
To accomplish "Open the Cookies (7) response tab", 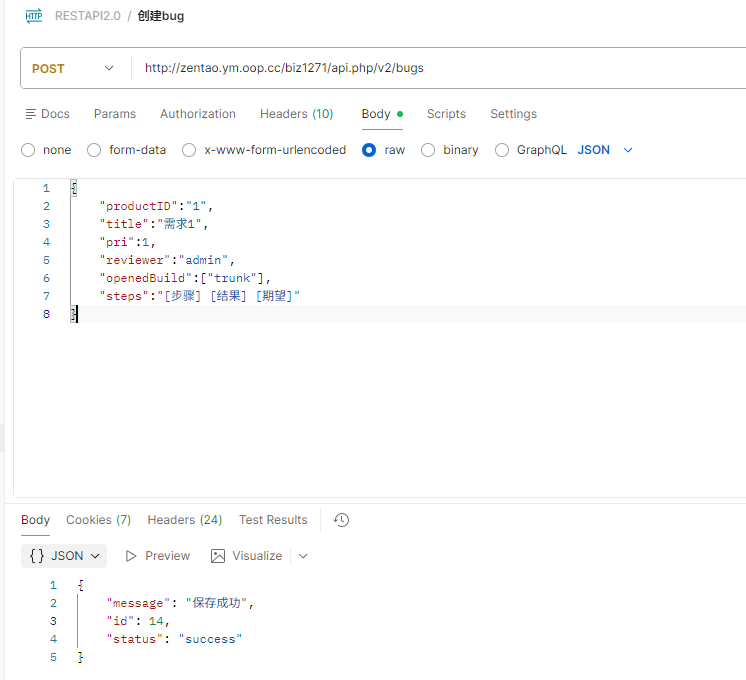I will click(98, 520).
